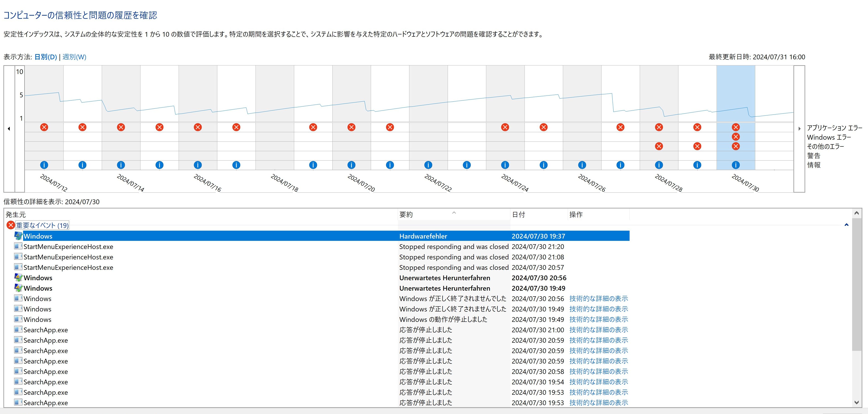Click the application error icon for 2024/07/20
This screenshot has height=414, width=868.
[352, 127]
